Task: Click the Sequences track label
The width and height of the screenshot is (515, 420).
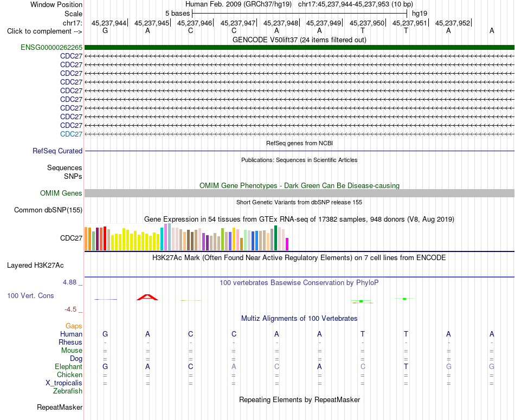Action: 65,168
